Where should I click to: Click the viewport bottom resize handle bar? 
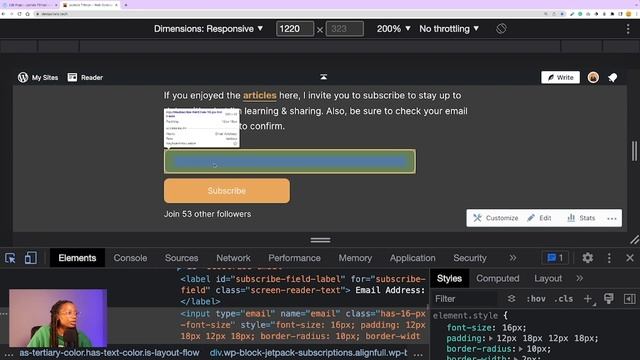[x=320, y=240]
